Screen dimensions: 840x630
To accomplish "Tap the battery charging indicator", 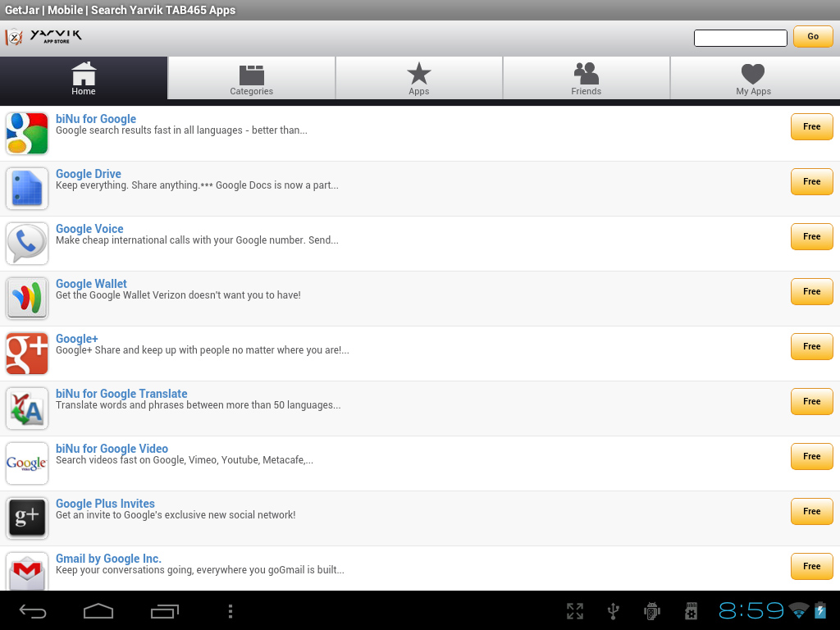I will coord(820,610).
